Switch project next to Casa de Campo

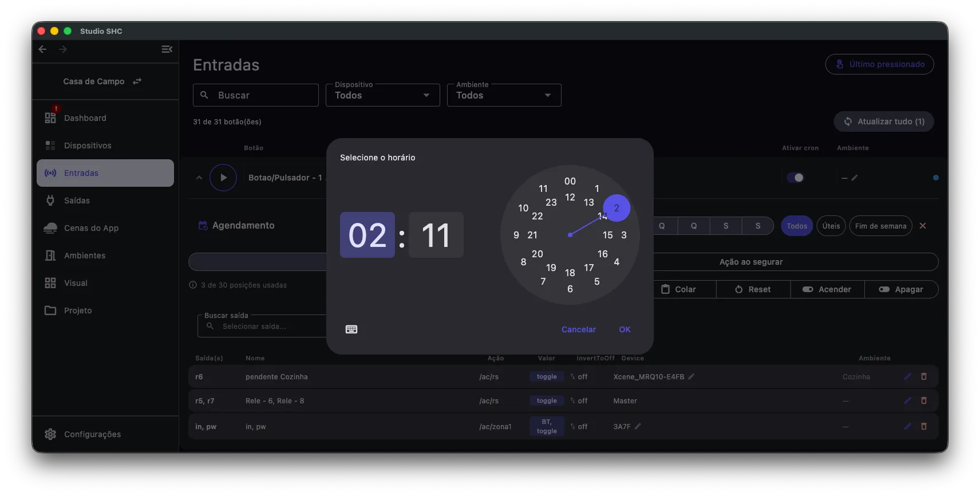(137, 81)
